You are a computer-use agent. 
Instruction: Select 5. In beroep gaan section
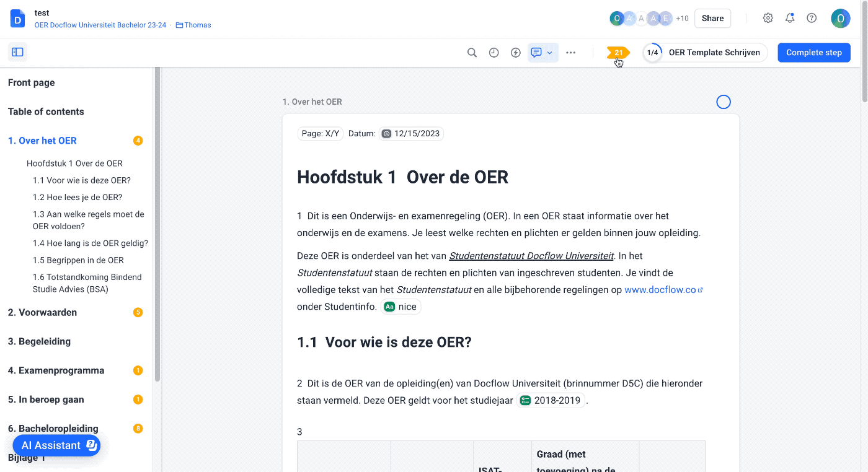(46, 400)
